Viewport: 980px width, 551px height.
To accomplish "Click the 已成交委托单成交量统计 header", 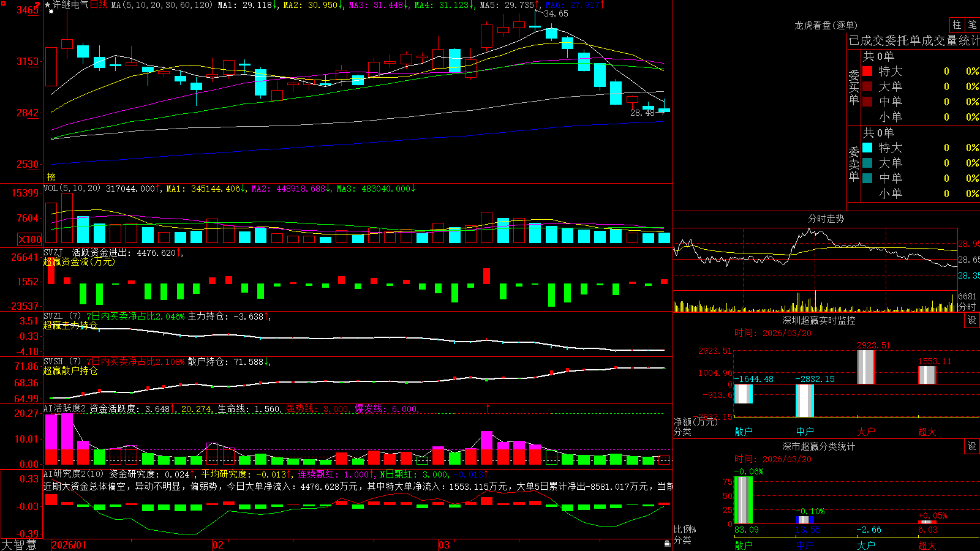I will coord(914,40).
